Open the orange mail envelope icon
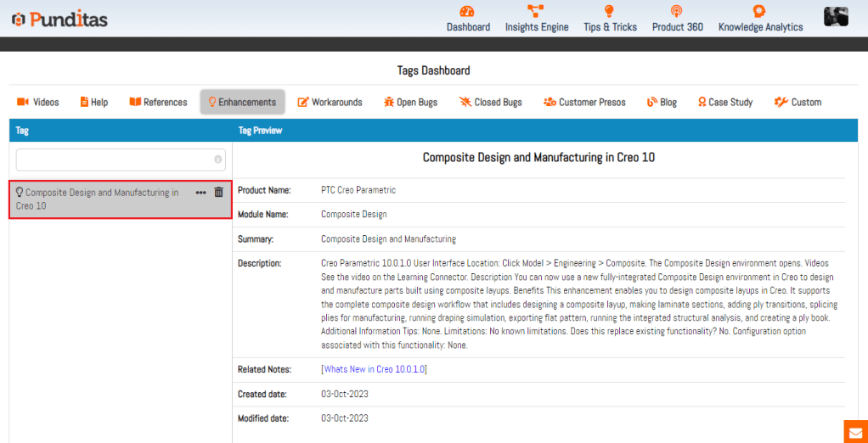 855,431
